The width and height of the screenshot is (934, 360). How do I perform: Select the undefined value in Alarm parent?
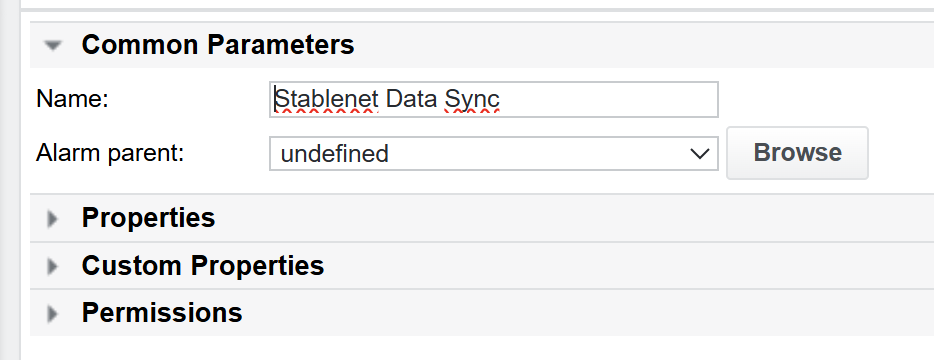pyautogui.click(x=335, y=154)
